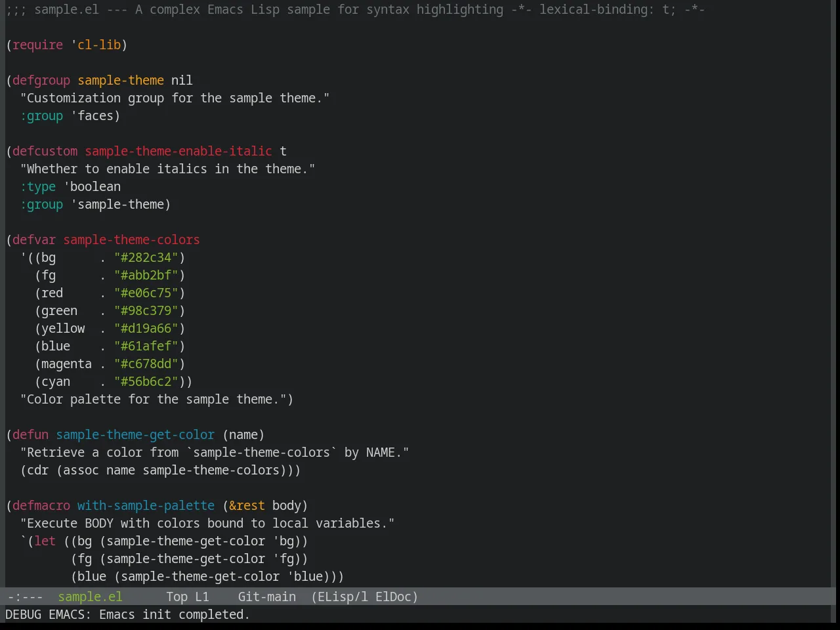Viewport: 840px width, 630px height.
Task: Click group name 'sample-theme' after defgroup
Action: click(x=121, y=80)
